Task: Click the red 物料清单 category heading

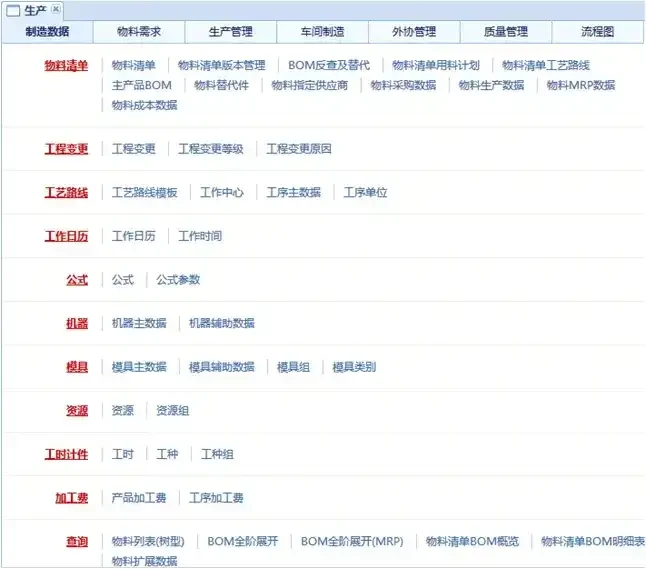Action: (x=66, y=66)
